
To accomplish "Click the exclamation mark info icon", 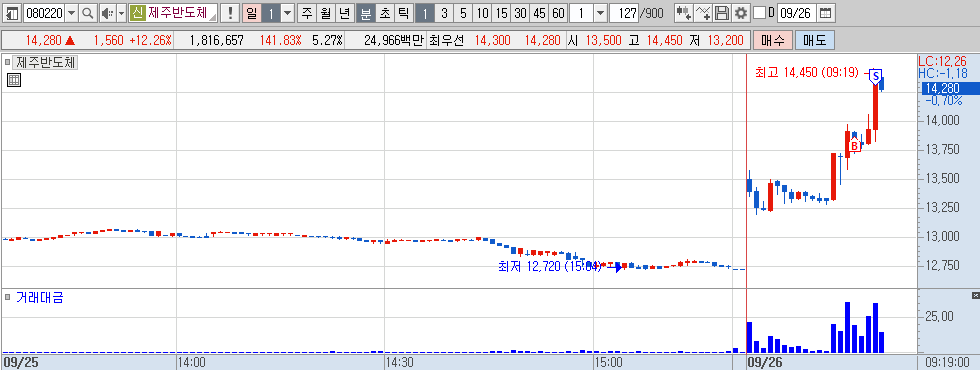I will [230, 12].
